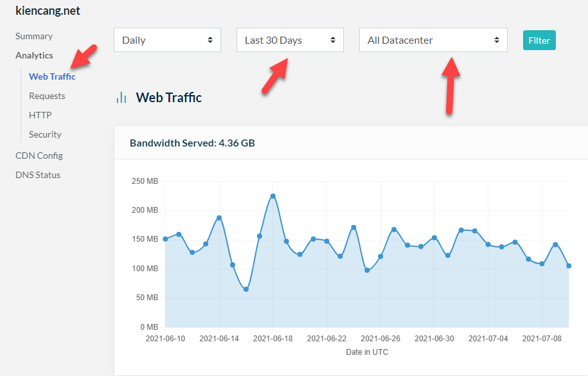Open the Requests analytics page
This screenshot has height=376, width=588.
[47, 96]
